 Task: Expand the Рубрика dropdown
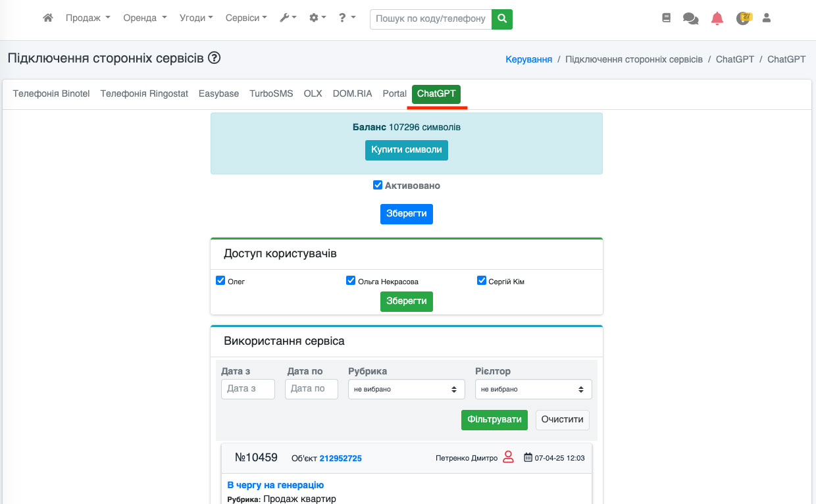click(406, 390)
